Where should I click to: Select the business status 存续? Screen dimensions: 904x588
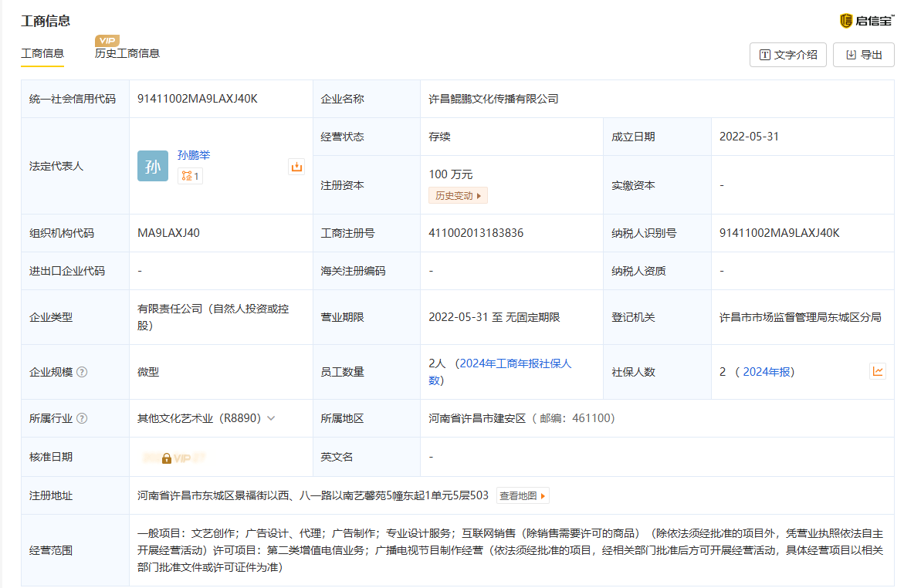tap(439, 137)
